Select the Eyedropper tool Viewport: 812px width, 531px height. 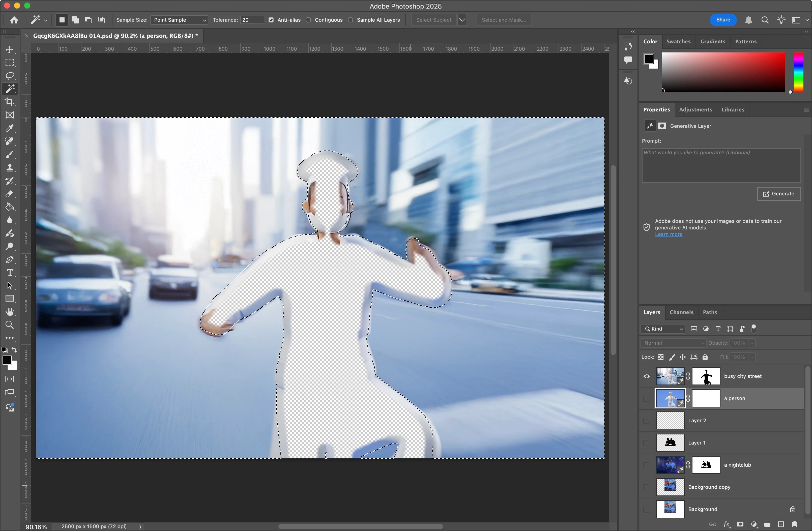point(10,128)
